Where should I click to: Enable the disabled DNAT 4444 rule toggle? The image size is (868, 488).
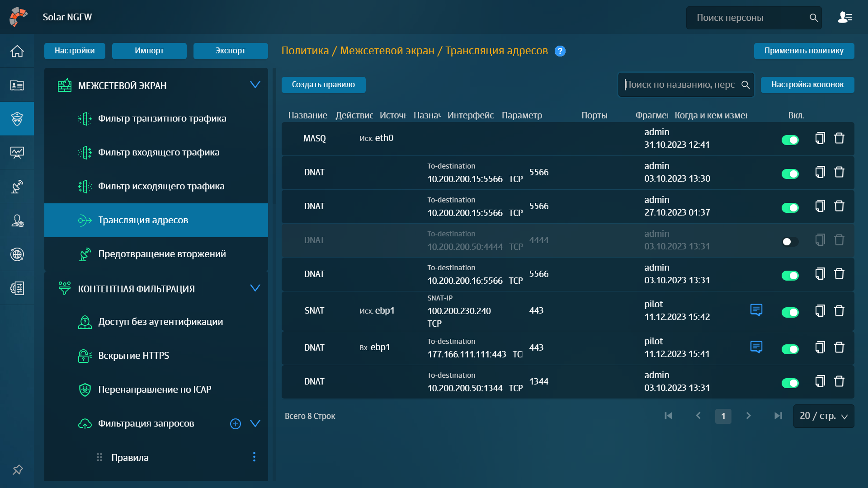coord(790,242)
